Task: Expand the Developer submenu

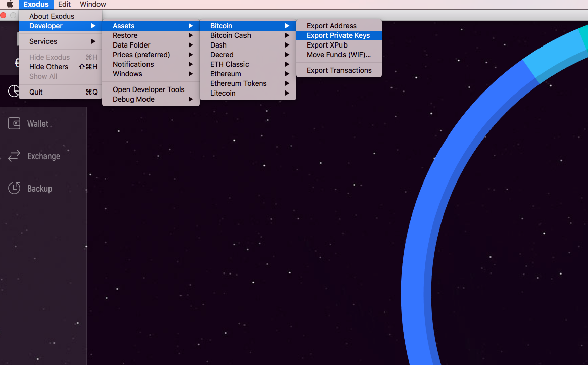Action: click(x=61, y=26)
